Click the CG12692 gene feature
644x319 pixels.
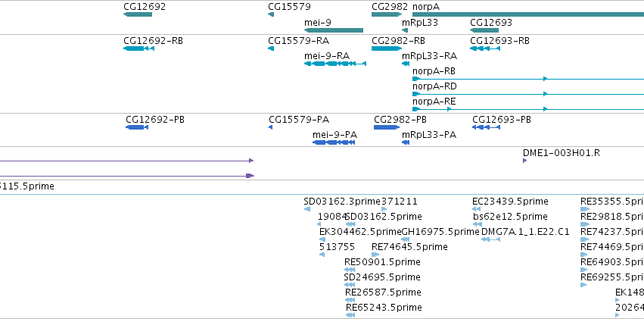pos(138,14)
